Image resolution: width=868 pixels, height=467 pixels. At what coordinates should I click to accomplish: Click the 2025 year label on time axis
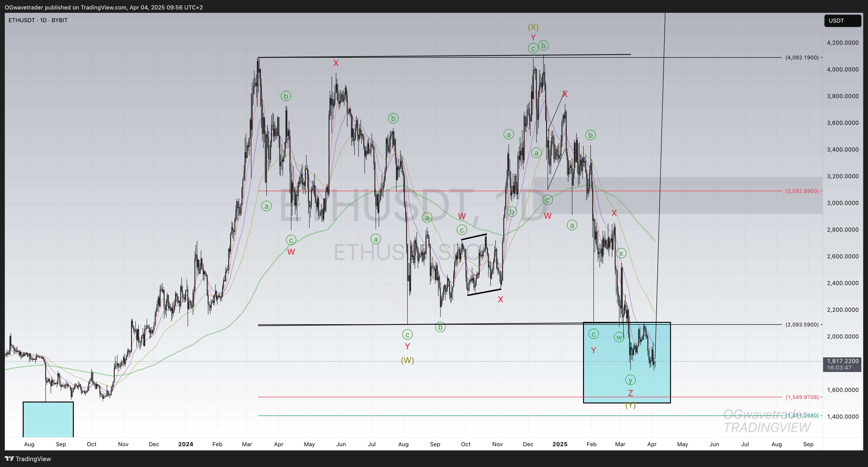click(x=560, y=444)
